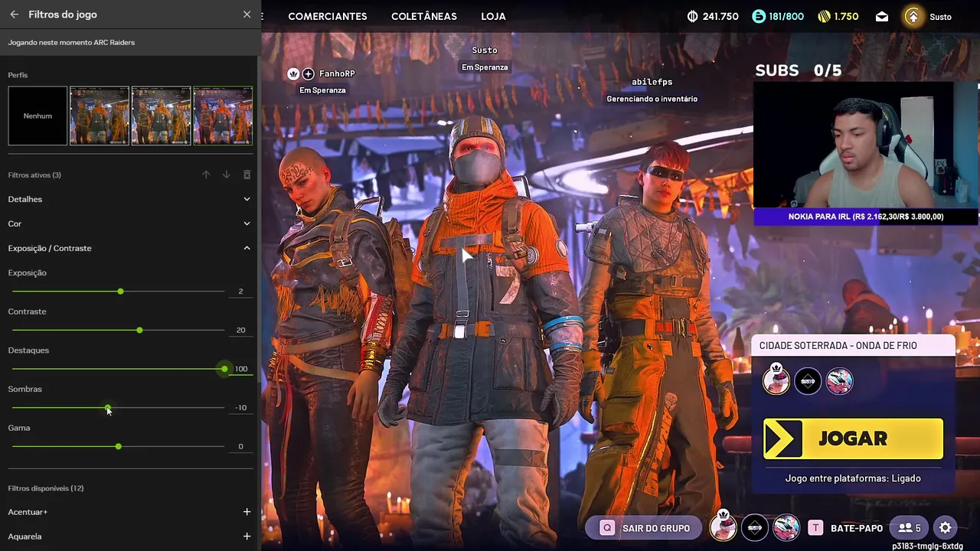Move active filter down with arrow icon
The width and height of the screenshot is (980, 551).
tap(227, 175)
